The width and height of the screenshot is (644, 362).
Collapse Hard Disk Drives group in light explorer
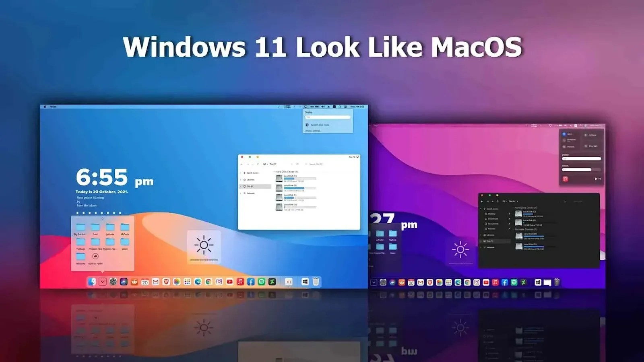[x=274, y=172]
